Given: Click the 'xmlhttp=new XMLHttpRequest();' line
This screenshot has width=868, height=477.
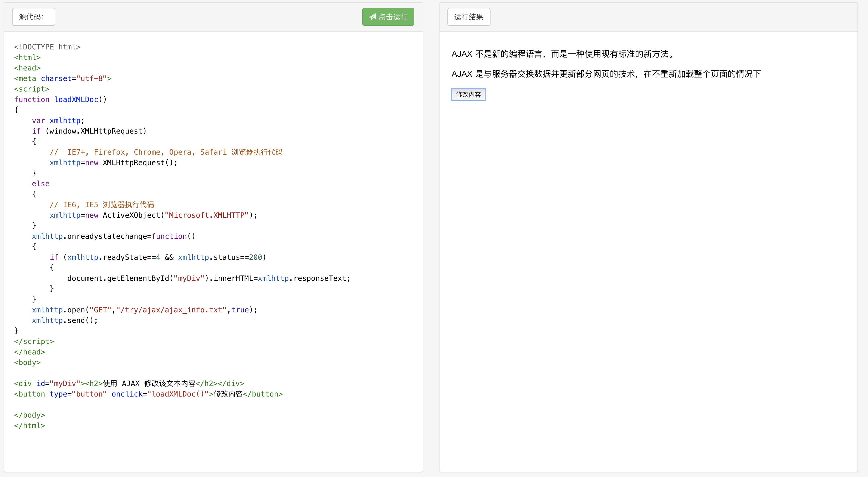Looking at the screenshot, I should point(114,163).
